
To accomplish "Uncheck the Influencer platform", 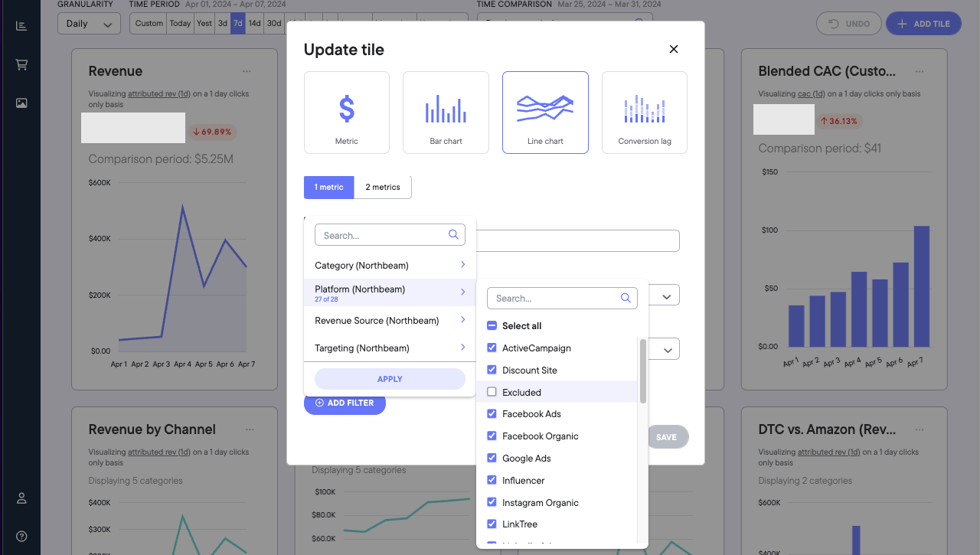I will (492, 480).
